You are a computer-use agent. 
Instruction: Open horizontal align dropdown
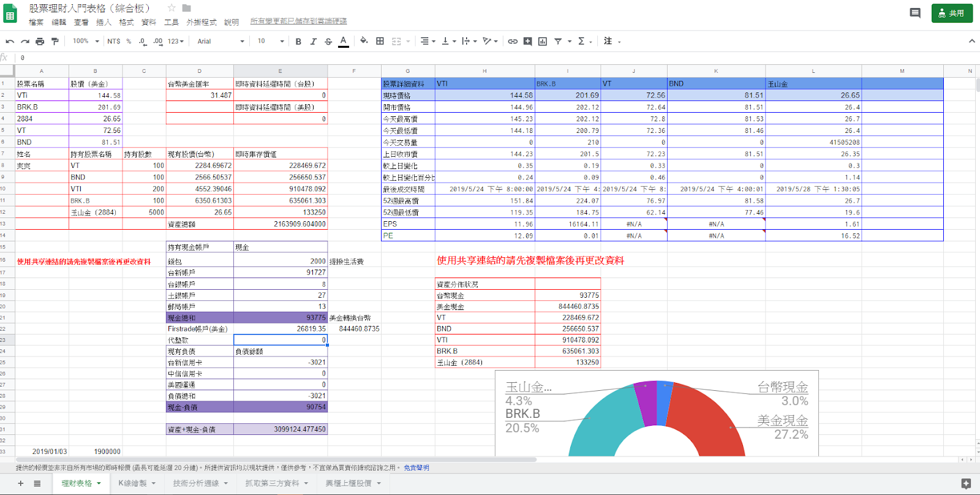pyautogui.click(x=428, y=41)
